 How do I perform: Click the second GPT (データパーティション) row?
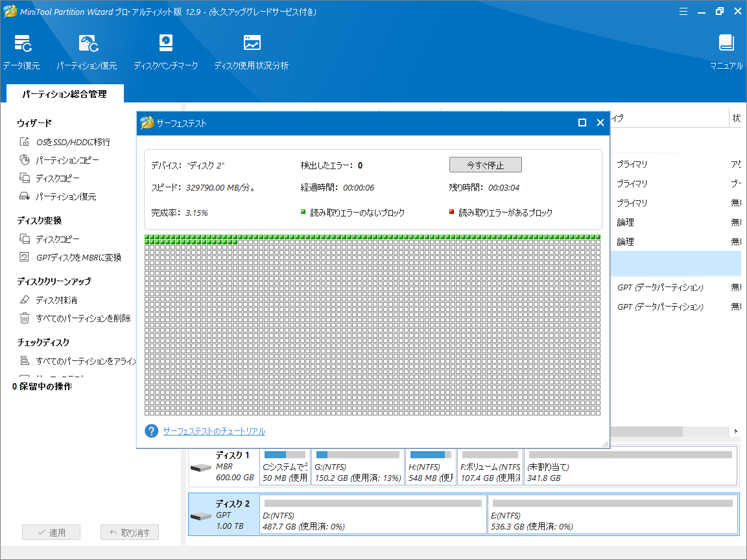[x=676, y=307]
